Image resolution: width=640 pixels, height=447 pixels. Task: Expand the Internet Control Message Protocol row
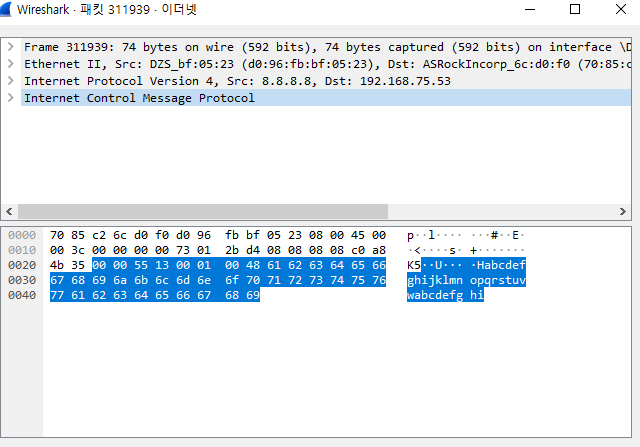coord(11,98)
